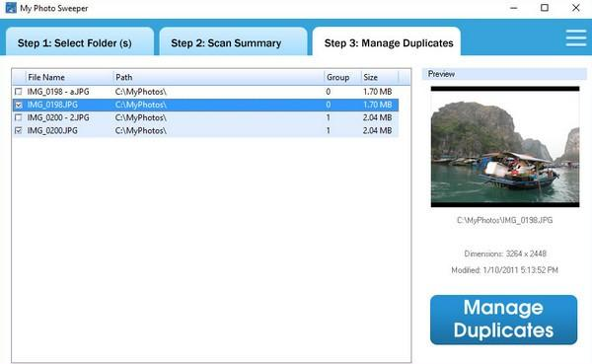Click the preview path C:\MyPhotos\IMG_0198.JPG
The height and width of the screenshot is (364, 592).
(505, 220)
